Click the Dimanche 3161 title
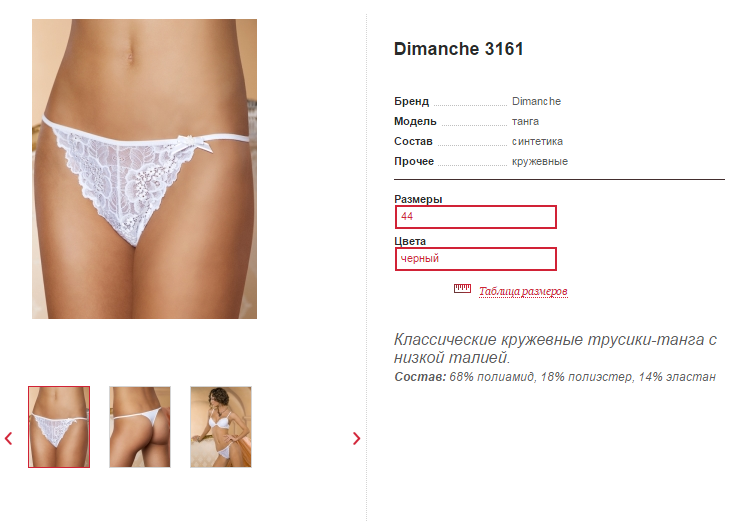Image resolution: width=752 pixels, height=521 pixels. click(458, 49)
